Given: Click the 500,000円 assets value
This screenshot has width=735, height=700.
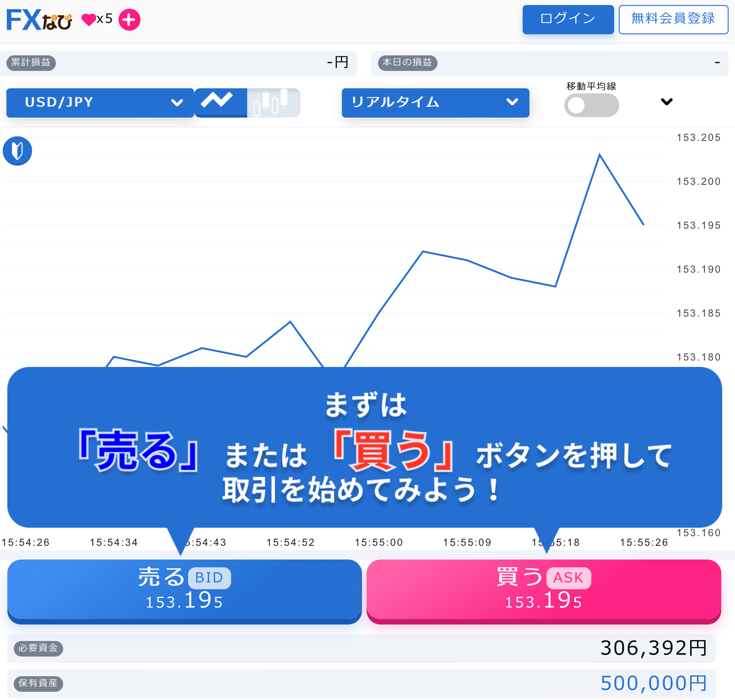Looking at the screenshot, I should (654, 683).
